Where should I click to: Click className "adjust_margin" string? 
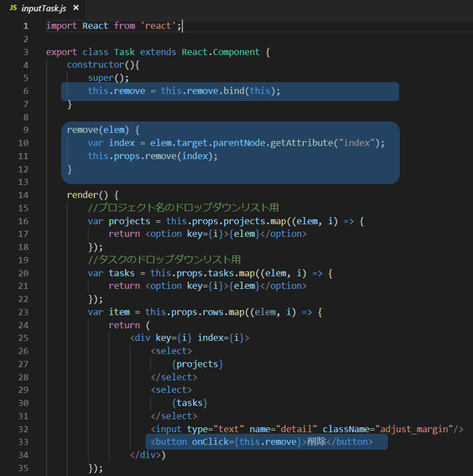(x=414, y=429)
